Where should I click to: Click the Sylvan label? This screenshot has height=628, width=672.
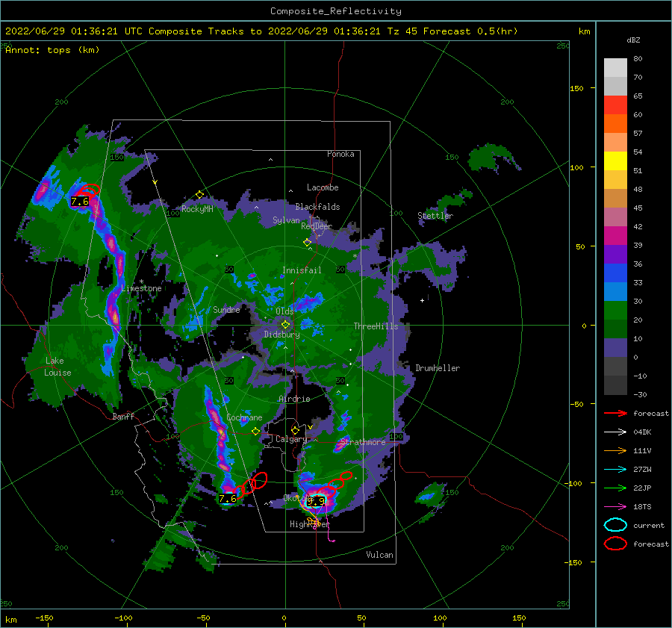(286, 220)
